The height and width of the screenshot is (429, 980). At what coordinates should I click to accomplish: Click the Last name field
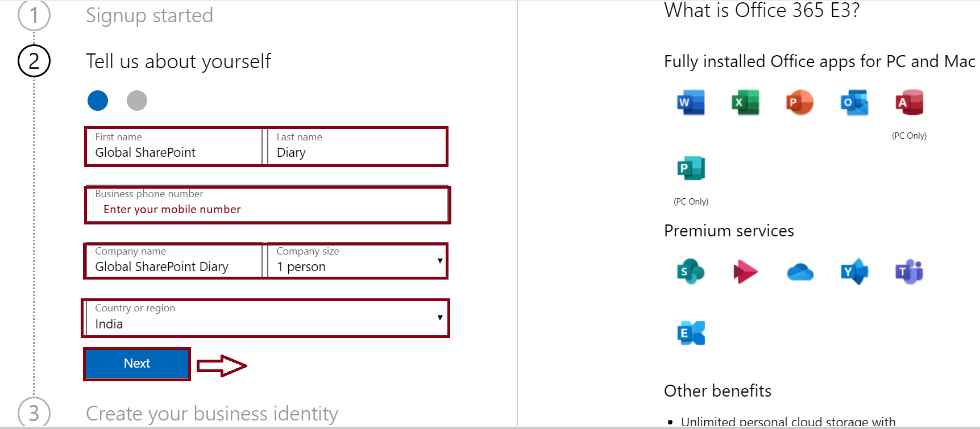[357, 147]
